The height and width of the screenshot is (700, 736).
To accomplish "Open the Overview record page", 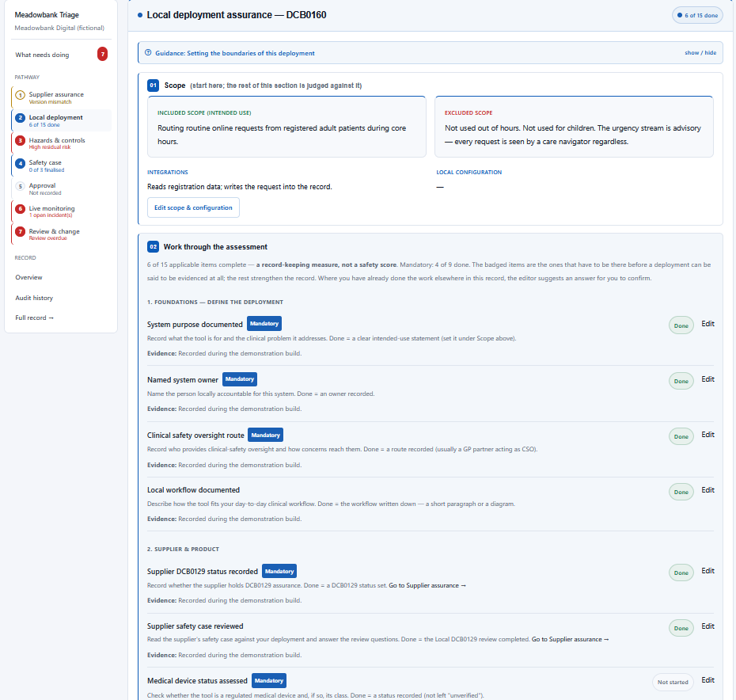I will coord(28,278).
